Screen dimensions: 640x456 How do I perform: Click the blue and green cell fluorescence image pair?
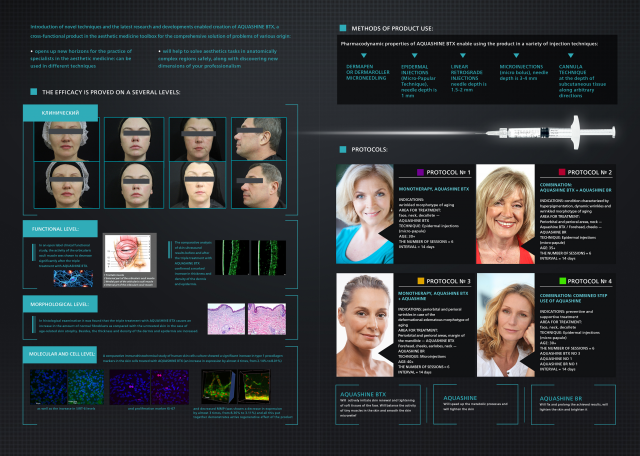pos(67,387)
